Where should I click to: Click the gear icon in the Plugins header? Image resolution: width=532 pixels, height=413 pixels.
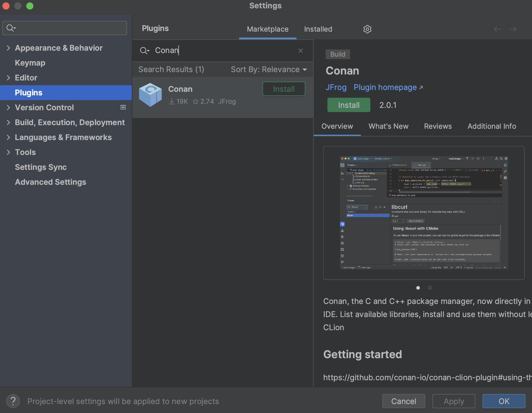(x=367, y=29)
